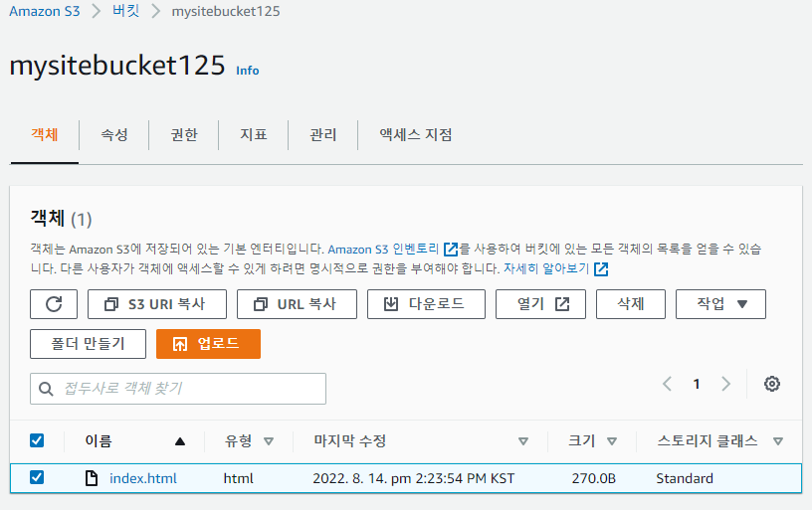Screen dimensions: 812x510
Task: Uncheck the index.html row checkbox
Action: (x=37, y=478)
